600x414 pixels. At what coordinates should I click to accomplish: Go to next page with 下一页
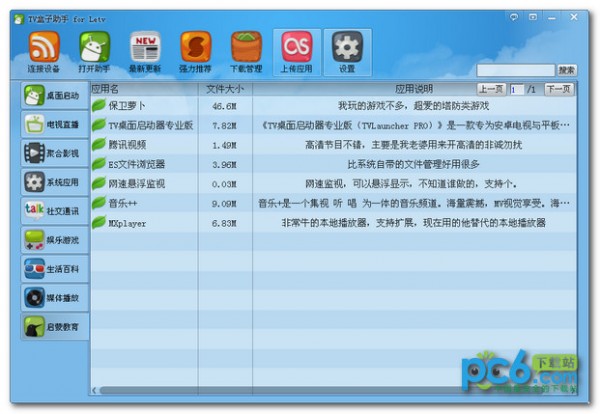[x=559, y=90]
